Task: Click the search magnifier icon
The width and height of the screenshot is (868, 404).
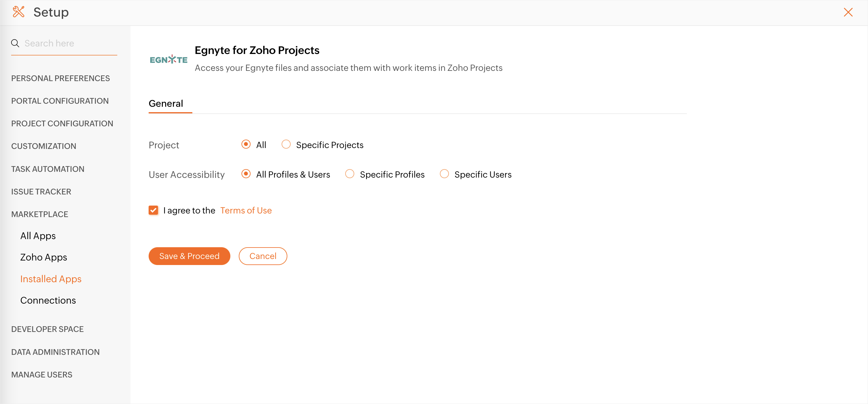Action: pos(15,43)
